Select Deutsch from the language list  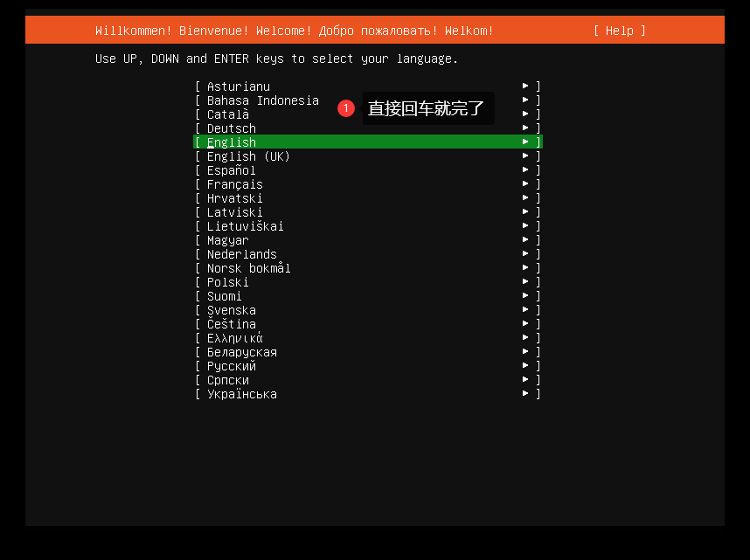click(x=231, y=128)
